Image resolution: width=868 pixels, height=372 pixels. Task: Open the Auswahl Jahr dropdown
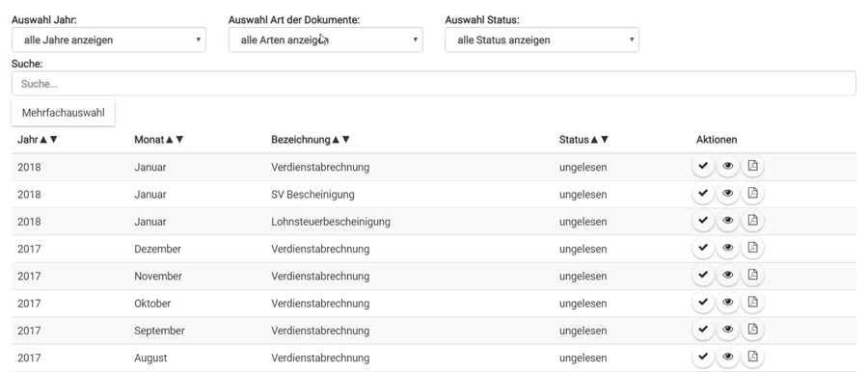coord(108,40)
